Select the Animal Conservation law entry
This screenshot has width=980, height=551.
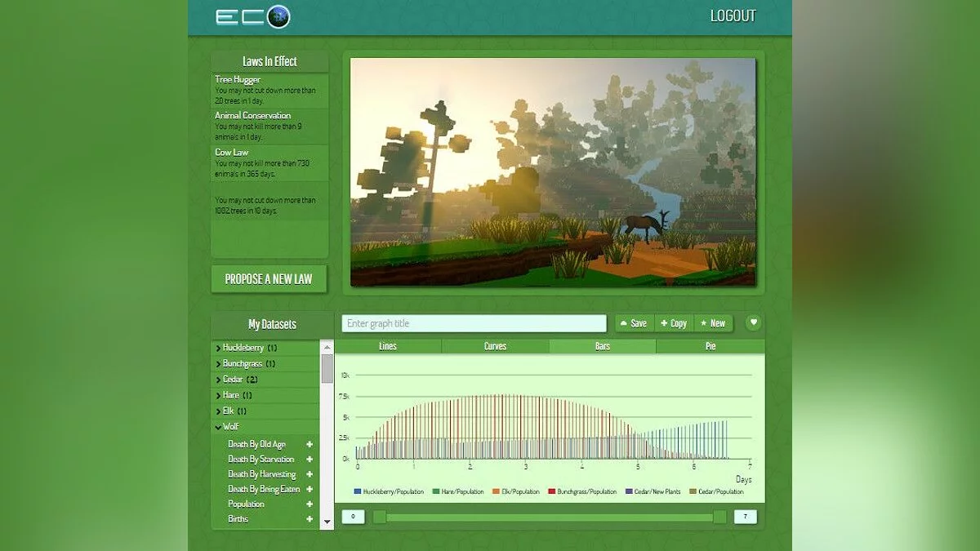pyautogui.click(x=269, y=126)
